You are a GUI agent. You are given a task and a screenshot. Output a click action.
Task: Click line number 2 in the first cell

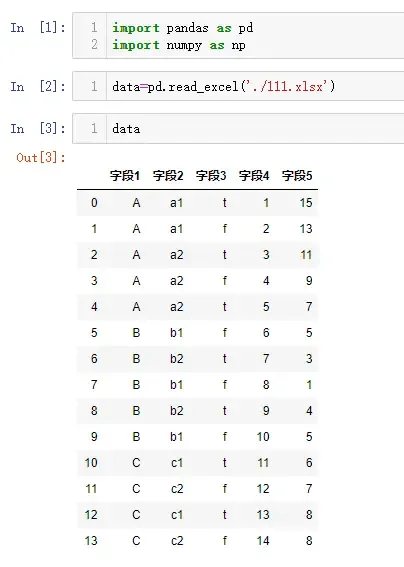pos(94,44)
